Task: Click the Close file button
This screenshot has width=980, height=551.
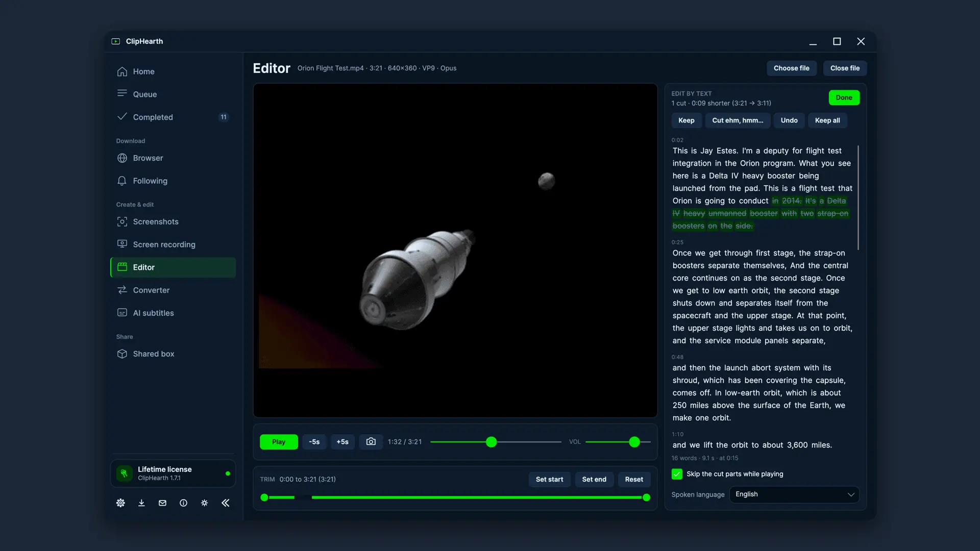Action: coord(845,68)
